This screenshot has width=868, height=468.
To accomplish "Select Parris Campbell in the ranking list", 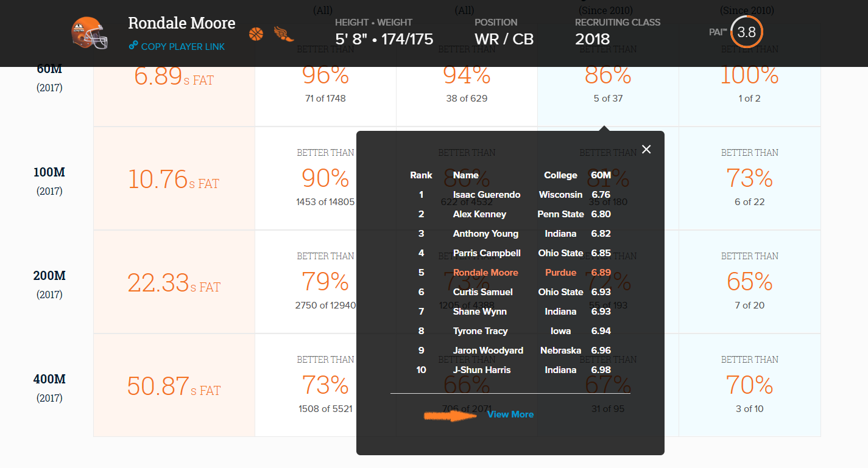I will coord(487,253).
